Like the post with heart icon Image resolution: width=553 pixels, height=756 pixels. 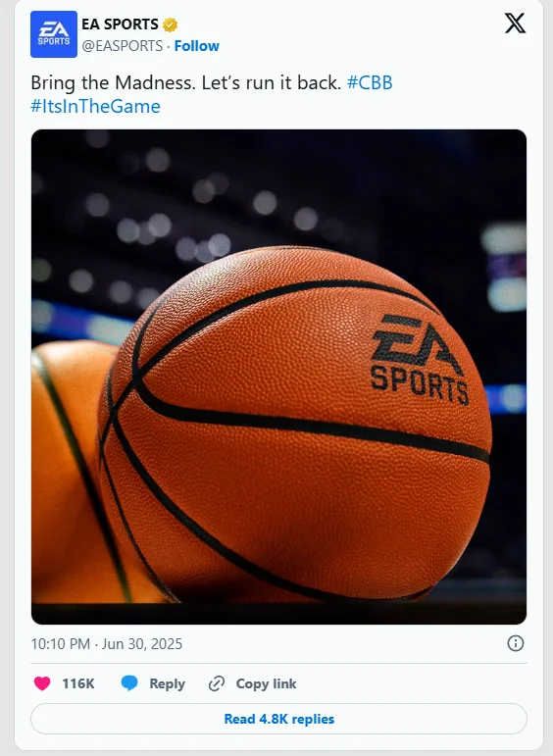[x=42, y=683]
